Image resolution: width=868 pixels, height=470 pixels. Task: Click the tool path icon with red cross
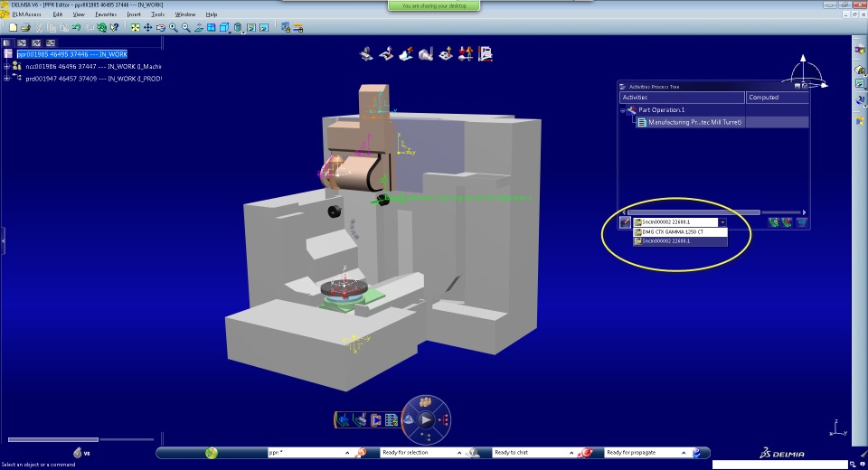pyautogui.click(x=788, y=222)
